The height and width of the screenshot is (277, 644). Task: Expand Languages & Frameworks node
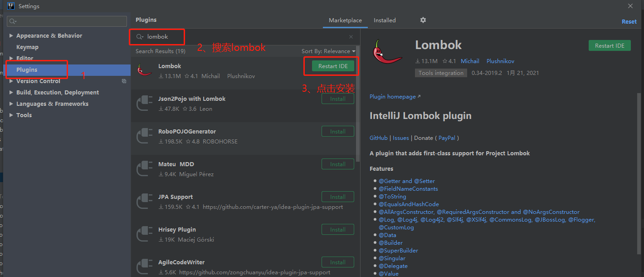(12, 104)
